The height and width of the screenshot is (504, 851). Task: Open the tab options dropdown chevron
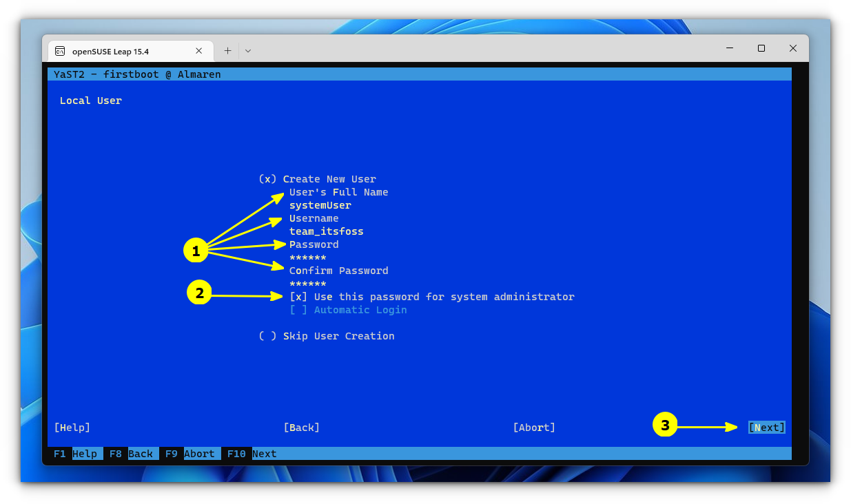click(247, 50)
